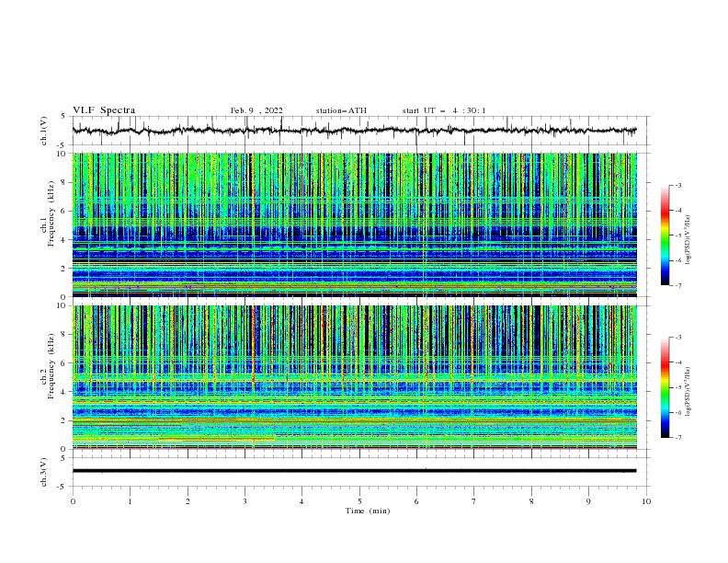Click the 'Time (min)' axis label
The width and height of the screenshot is (728, 563).
[368, 511]
